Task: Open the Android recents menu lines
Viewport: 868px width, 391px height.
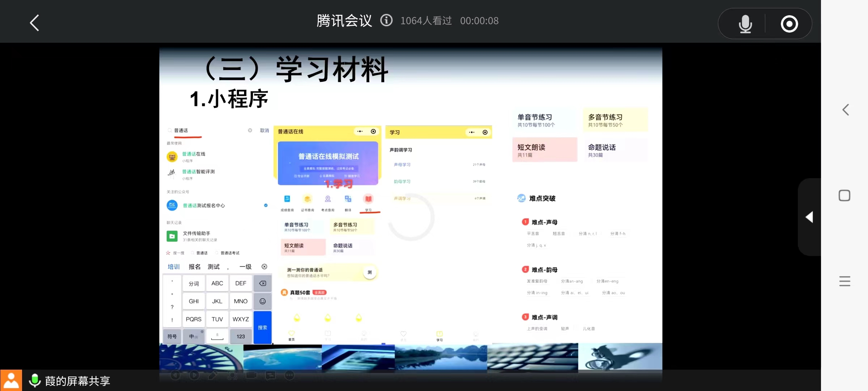Action: 844,281
